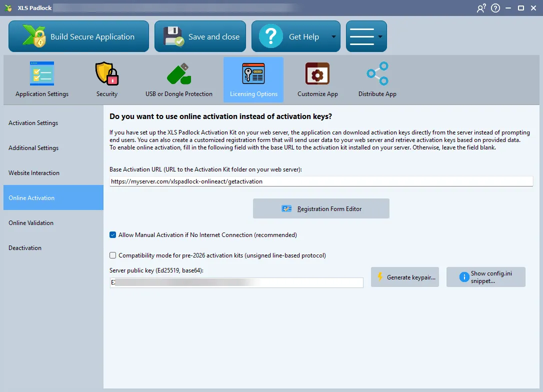Click the user feedback icon in title bar

(481, 8)
